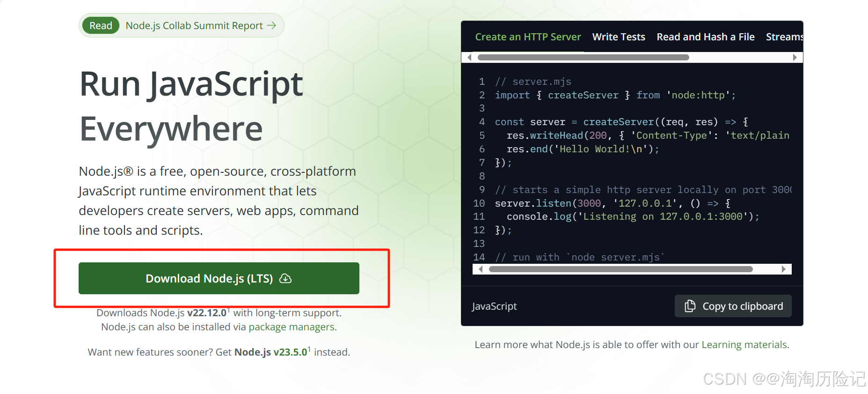Open the package managers link
868x394 pixels.
click(x=292, y=327)
